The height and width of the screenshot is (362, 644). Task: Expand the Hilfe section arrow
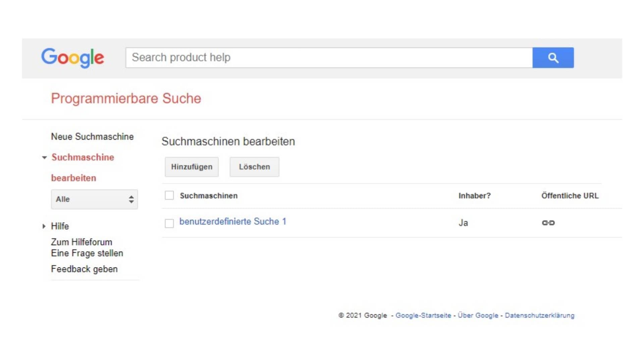coord(44,226)
